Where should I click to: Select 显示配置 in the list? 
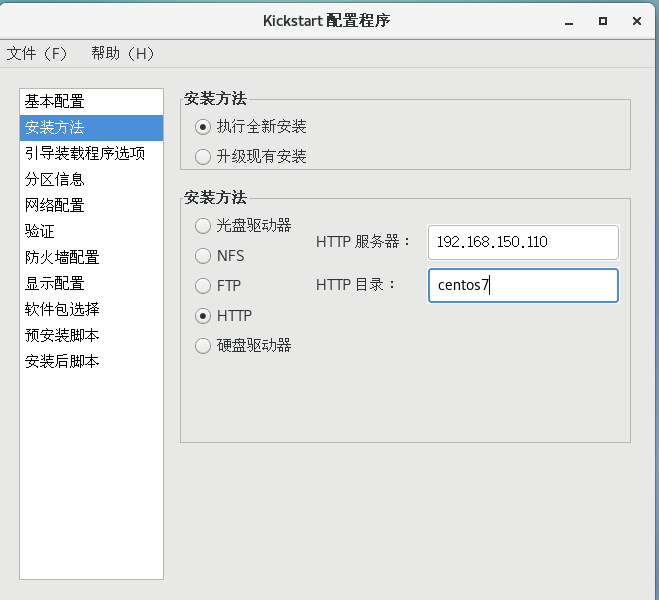(91, 284)
